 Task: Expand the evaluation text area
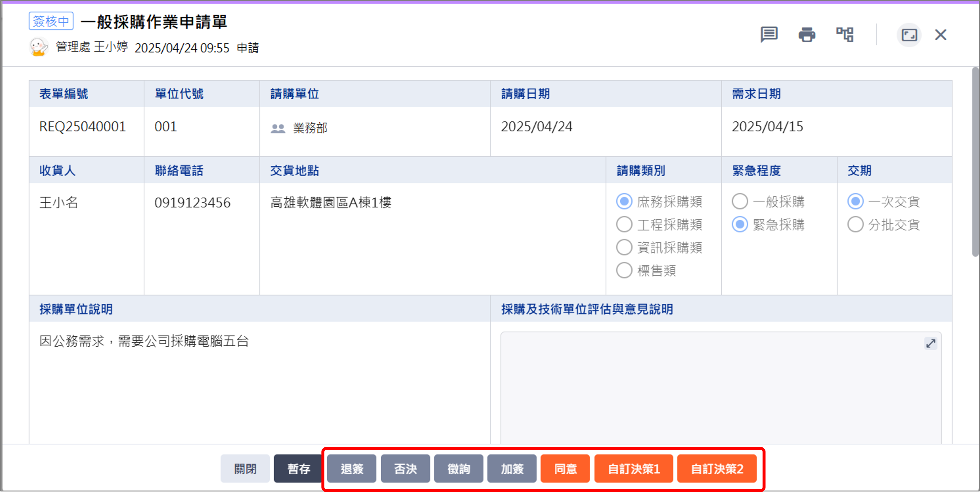tap(931, 343)
